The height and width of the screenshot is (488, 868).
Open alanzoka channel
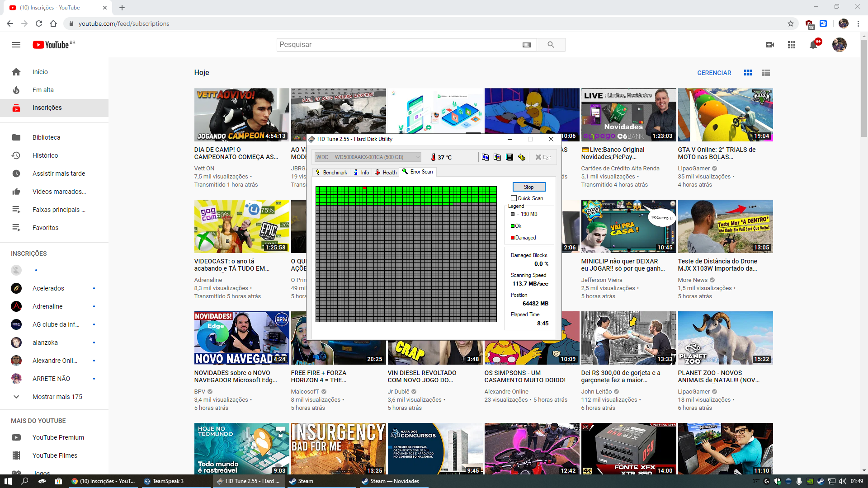pyautogui.click(x=54, y=343)
